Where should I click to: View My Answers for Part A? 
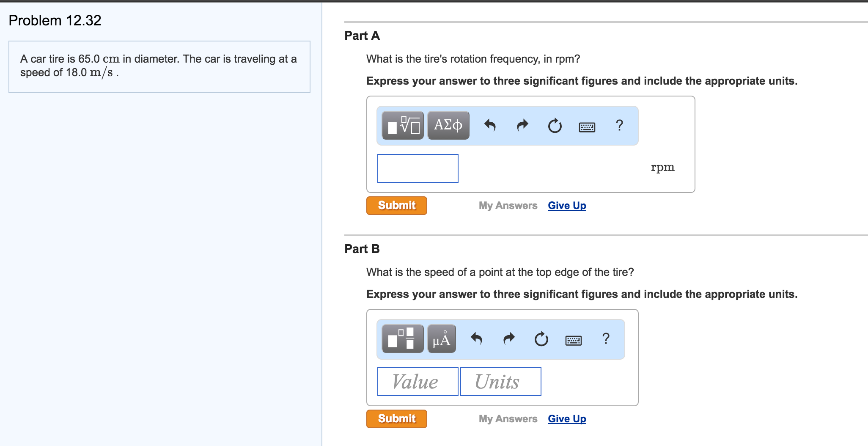click(x=507, y=205)
